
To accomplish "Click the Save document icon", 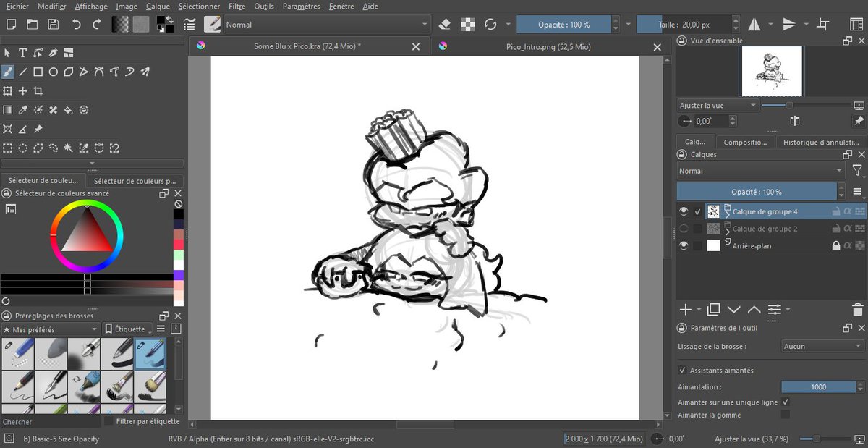I will 54,25.
